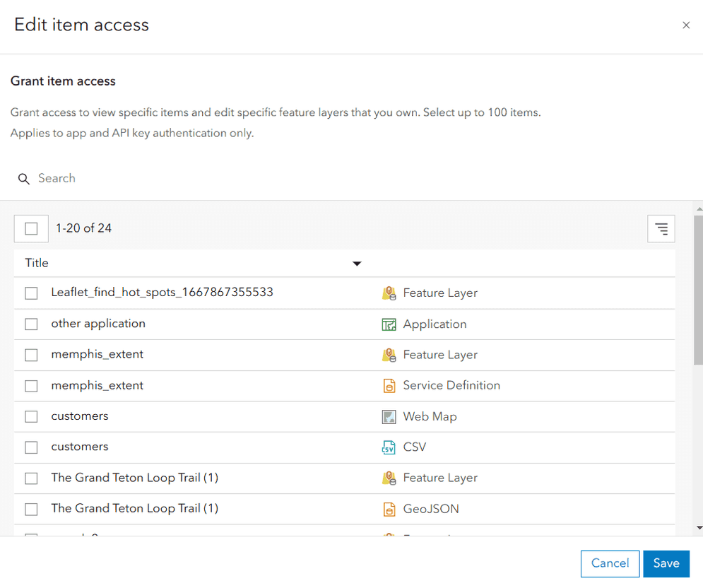Image resolution: width=703 pixels, height=588 pixels.
Task: Click the Web Map icon for customers
Action: tap(389, 416)
